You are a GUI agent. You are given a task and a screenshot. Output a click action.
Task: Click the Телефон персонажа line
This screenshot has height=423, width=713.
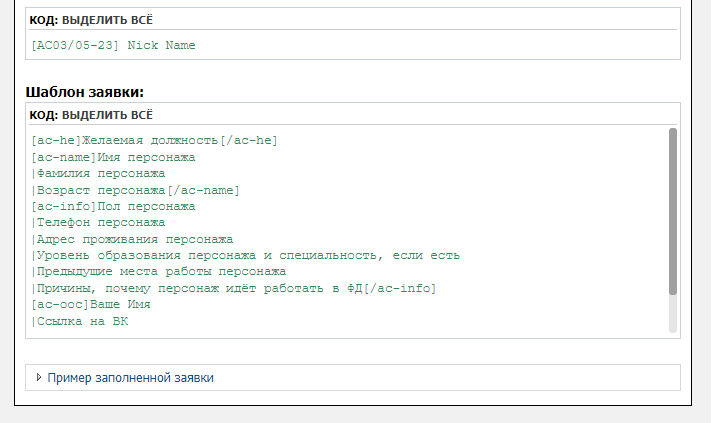click(98, 223)
